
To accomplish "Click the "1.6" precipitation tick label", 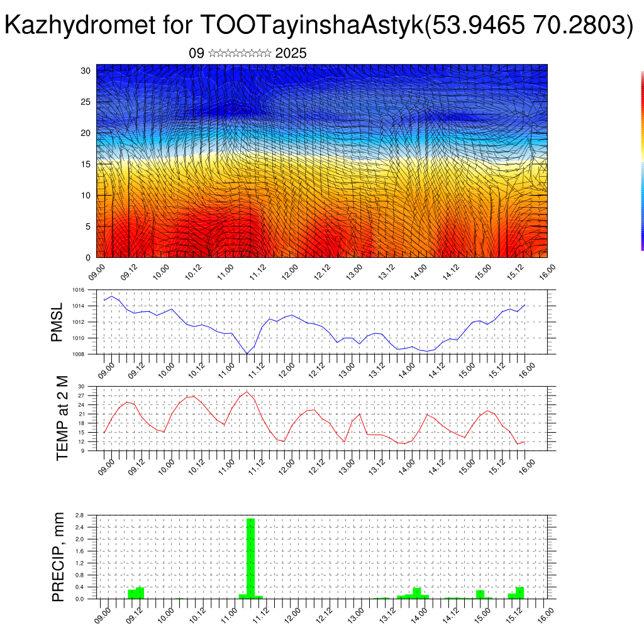I will point(80,551).
